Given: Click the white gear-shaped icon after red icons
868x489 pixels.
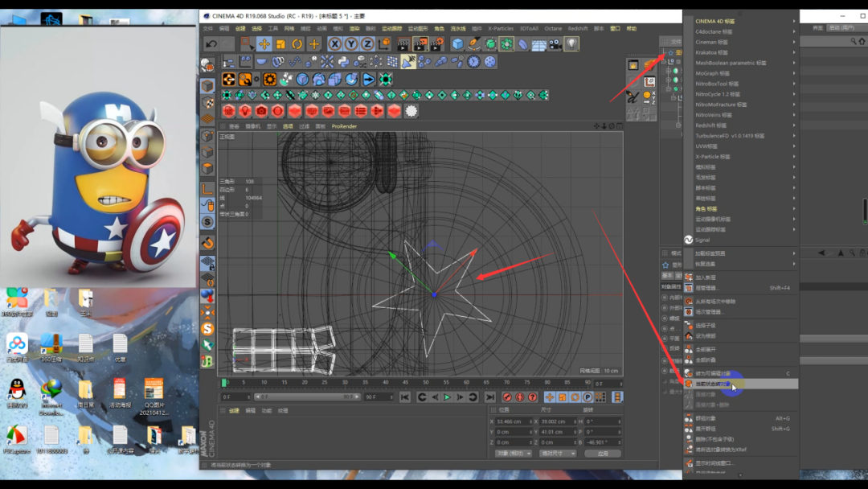Looking at the screenshot, I should tap(411, 111).
